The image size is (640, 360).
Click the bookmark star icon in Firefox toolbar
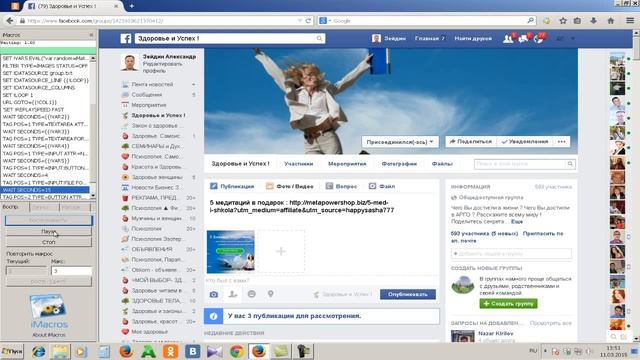563,20
